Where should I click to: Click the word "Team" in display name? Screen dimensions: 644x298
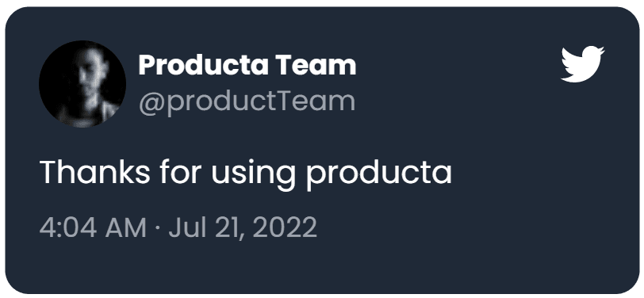[316, 66]
